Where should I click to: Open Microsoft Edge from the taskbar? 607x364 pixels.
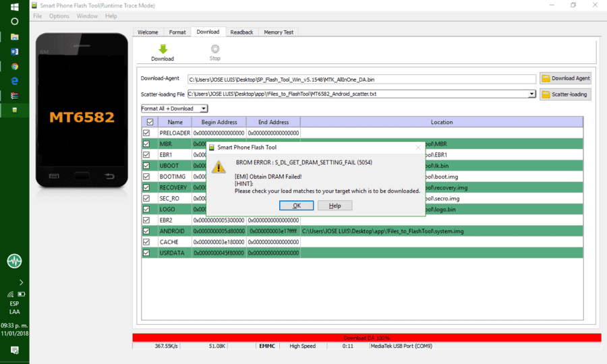pyautogui.click(x=15, y=82)
